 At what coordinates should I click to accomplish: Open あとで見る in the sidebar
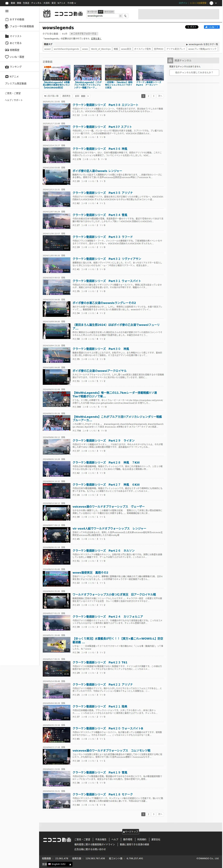click(x=13, y=43)
